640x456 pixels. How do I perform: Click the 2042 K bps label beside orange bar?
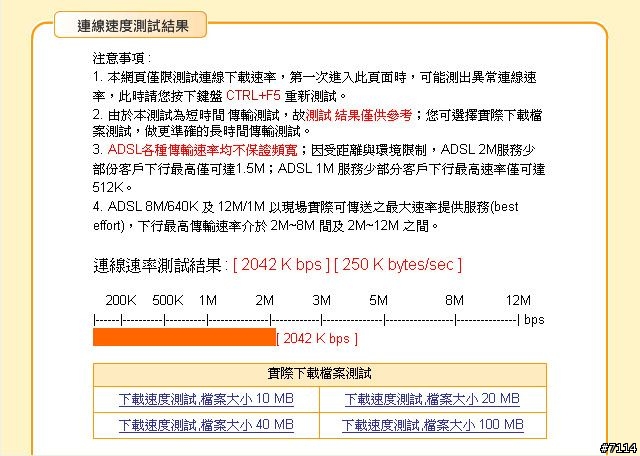coord(317,339)
